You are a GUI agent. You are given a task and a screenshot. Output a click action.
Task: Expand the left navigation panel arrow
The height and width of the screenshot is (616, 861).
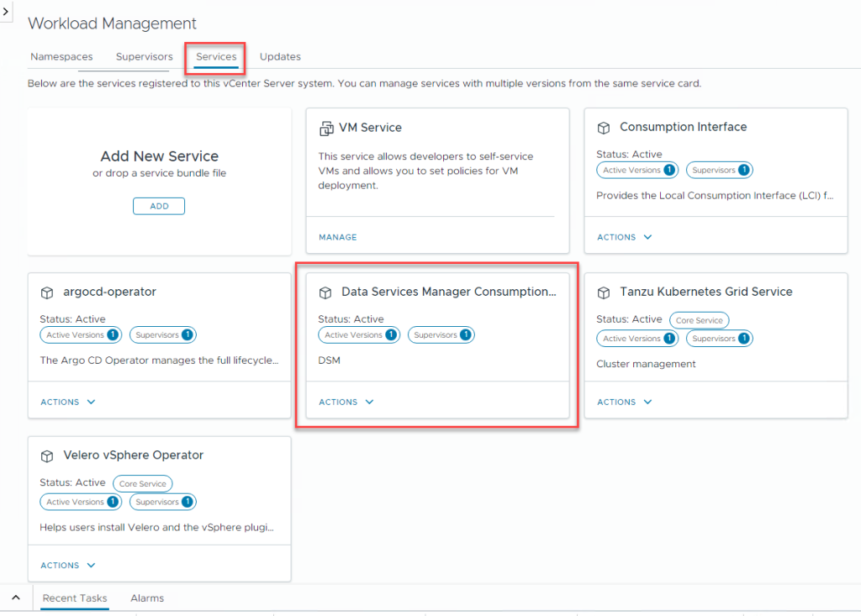(x=7, y=13)
